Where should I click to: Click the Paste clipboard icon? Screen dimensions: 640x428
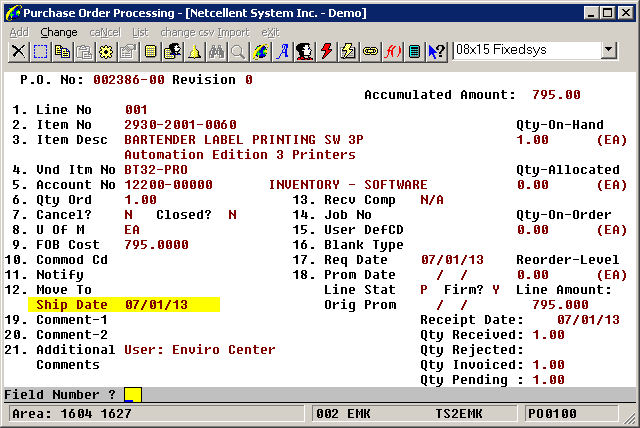click(84, 52)
